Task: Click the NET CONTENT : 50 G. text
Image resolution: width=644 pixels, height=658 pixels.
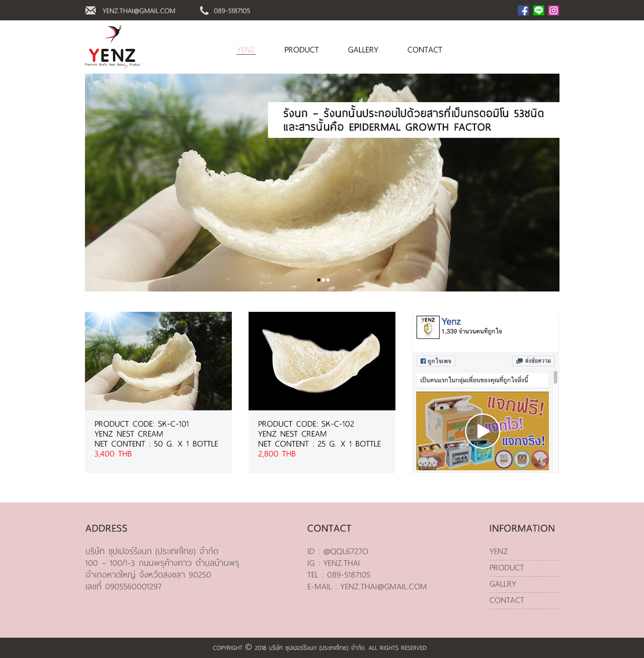Action: click(x=156, y=444)
